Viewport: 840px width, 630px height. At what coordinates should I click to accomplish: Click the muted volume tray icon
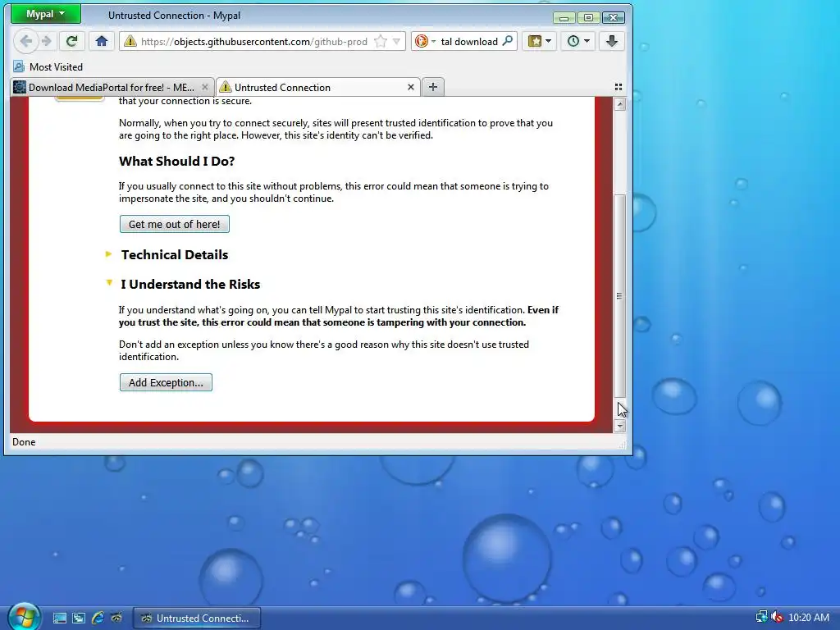776,617
